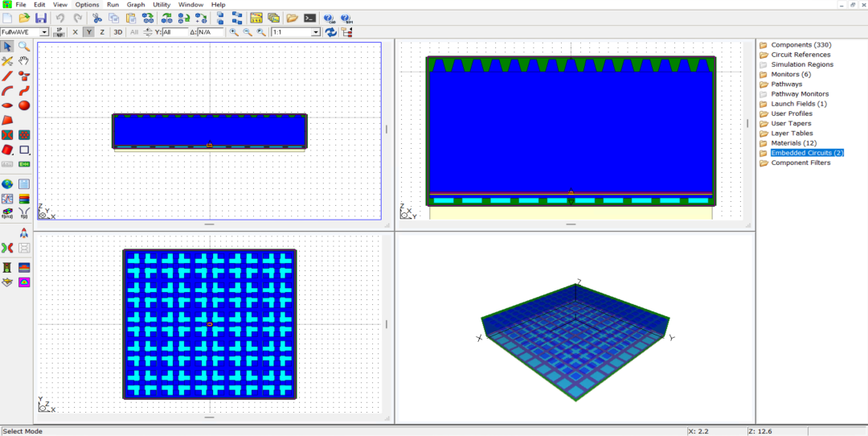Open the Edit menu
The image size is (868, 436).
coord(39,5)
